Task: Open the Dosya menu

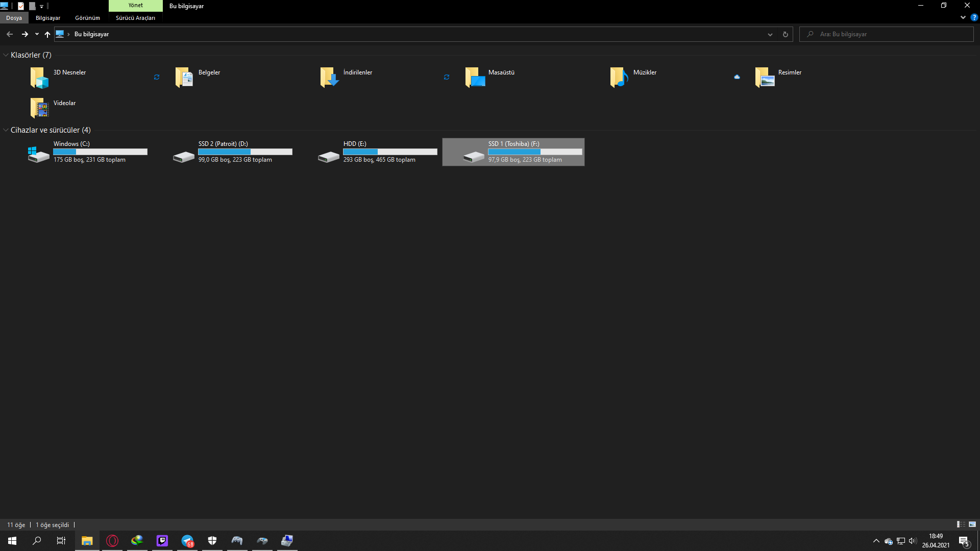Action: click(x=14, y=18)
